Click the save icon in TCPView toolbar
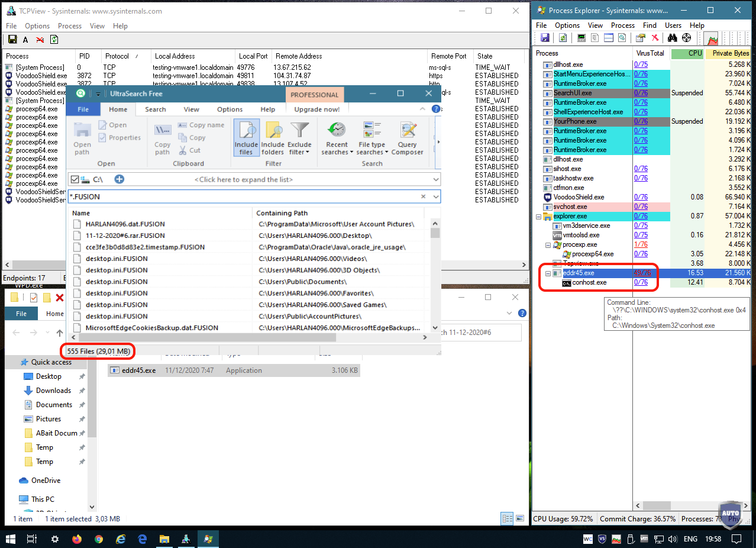The image size is (756, 548). click(x=12, y=40)
